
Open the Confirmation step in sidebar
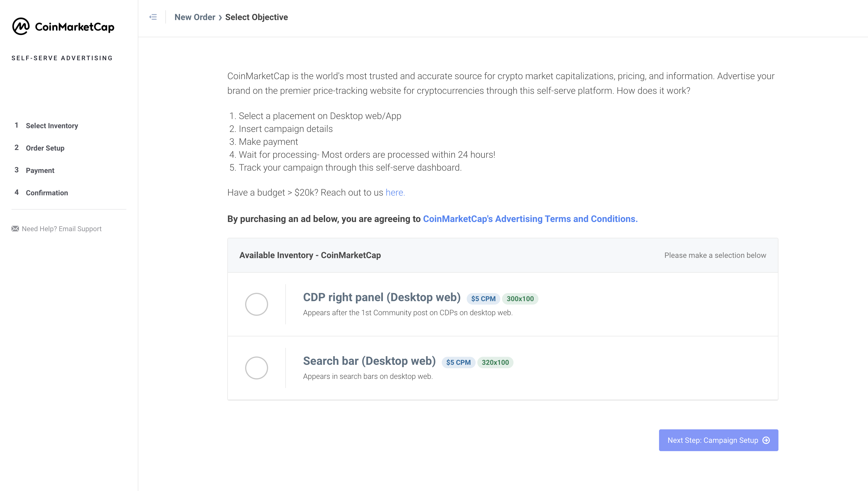[47, 192]
